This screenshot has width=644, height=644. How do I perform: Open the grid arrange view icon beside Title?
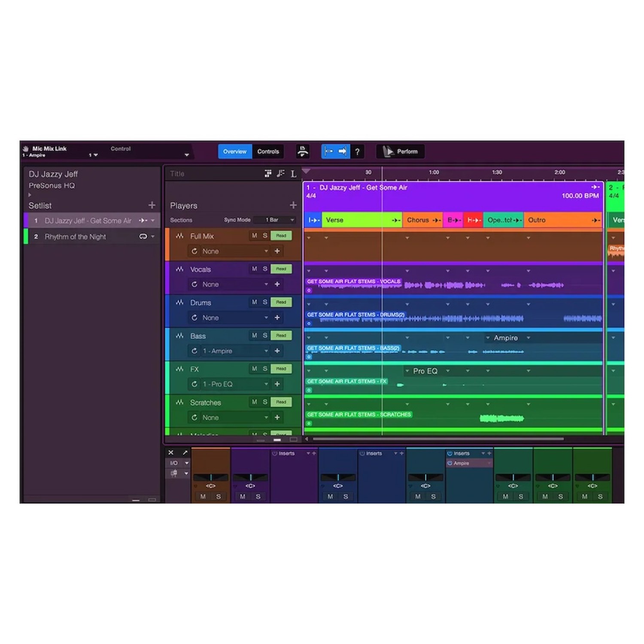coord(268,173)
